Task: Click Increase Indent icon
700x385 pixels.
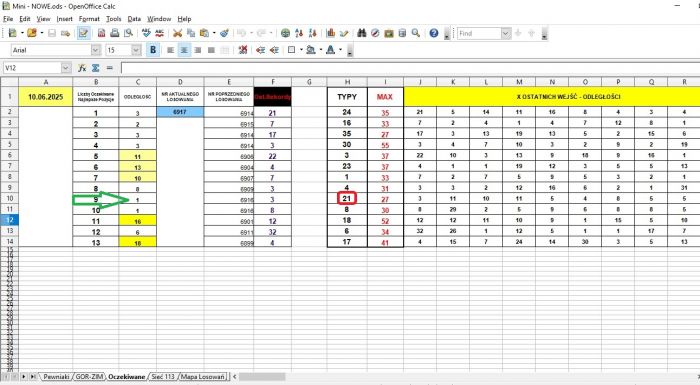Action: tap(274, 50)
